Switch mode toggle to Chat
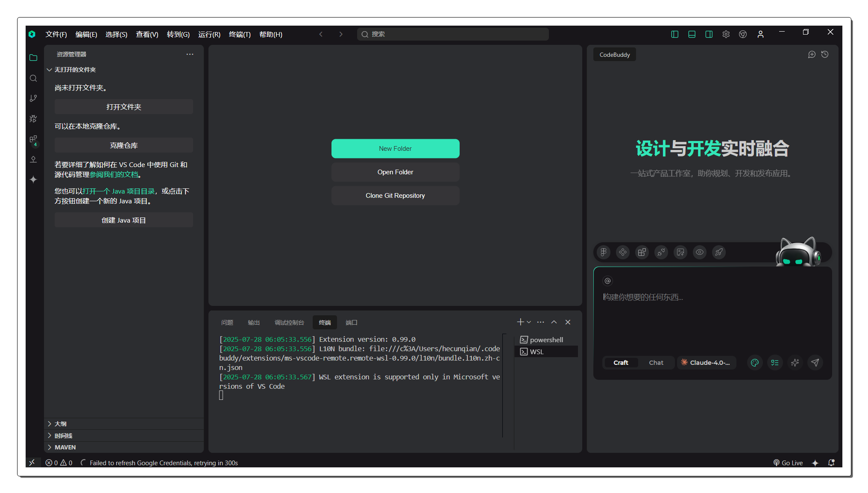The width and height of the screenshot is (868, 493). 656,363
